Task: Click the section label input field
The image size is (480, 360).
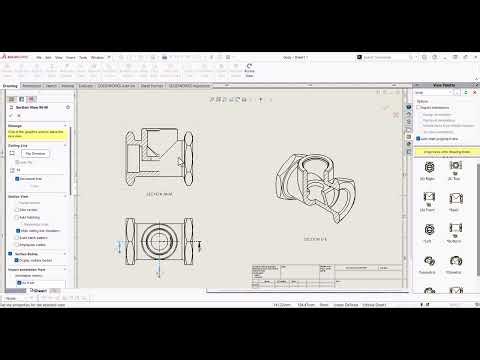Action: click(x=39, y=170)
